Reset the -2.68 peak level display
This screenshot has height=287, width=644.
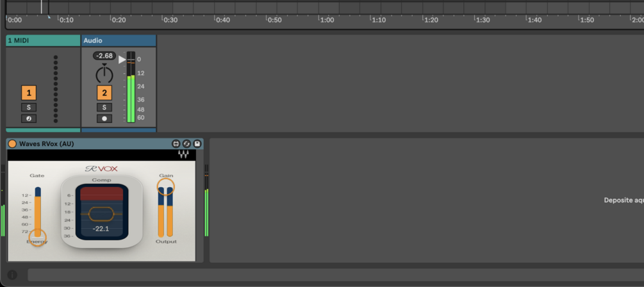click(104, 56)
